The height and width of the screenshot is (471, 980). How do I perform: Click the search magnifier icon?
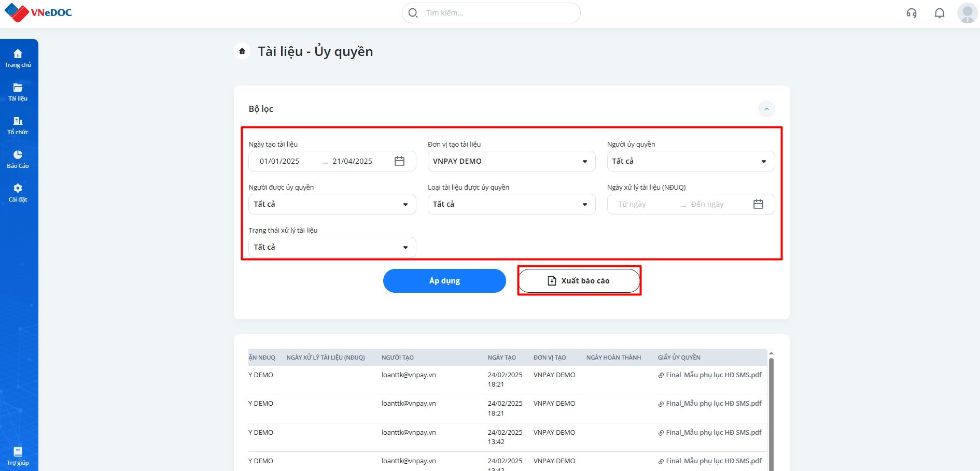pyautogui.click(x=413, y=13)
